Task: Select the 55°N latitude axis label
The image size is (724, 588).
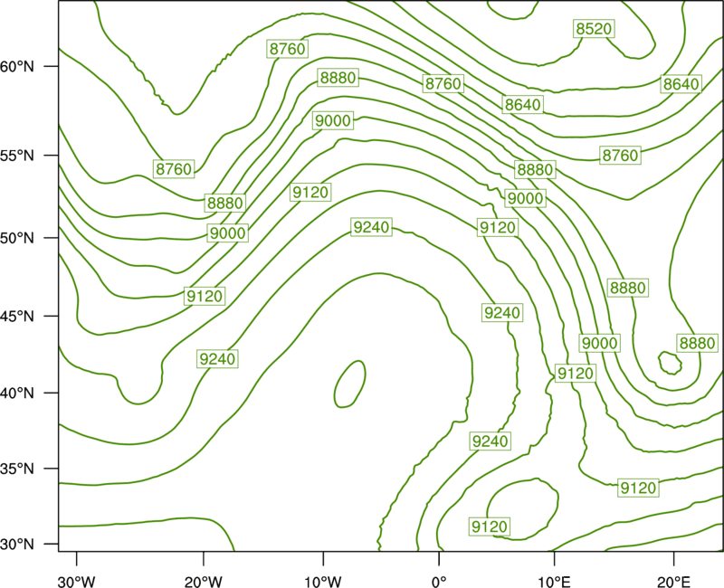Action: pos(17,156)
